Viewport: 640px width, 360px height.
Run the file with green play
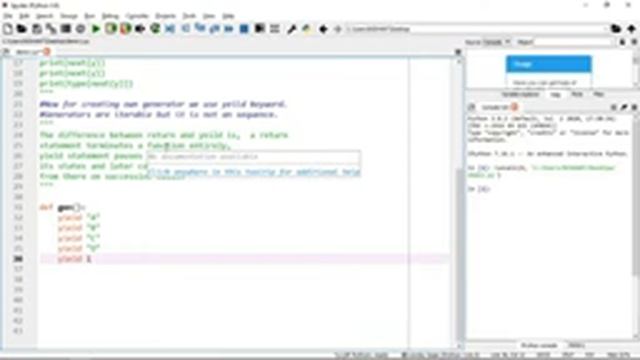(x=96, y=29)
